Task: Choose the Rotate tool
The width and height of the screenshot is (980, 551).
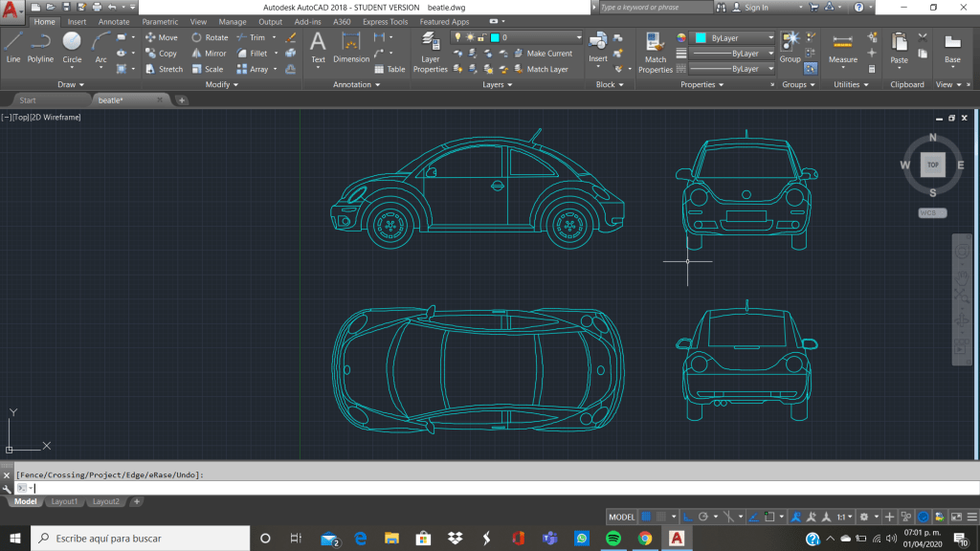Action: click(x=210, y=37)
